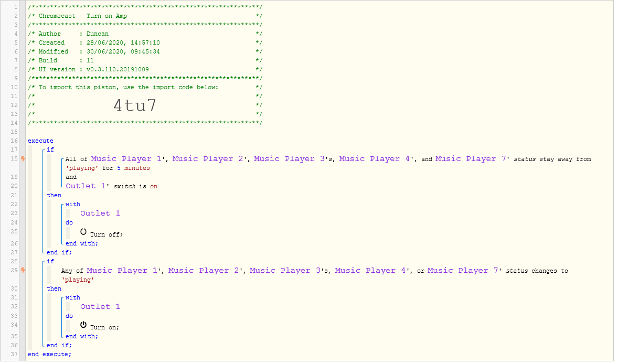Click 'end with;' on line 26
618x364 pixels.
[x=82, y=243]
